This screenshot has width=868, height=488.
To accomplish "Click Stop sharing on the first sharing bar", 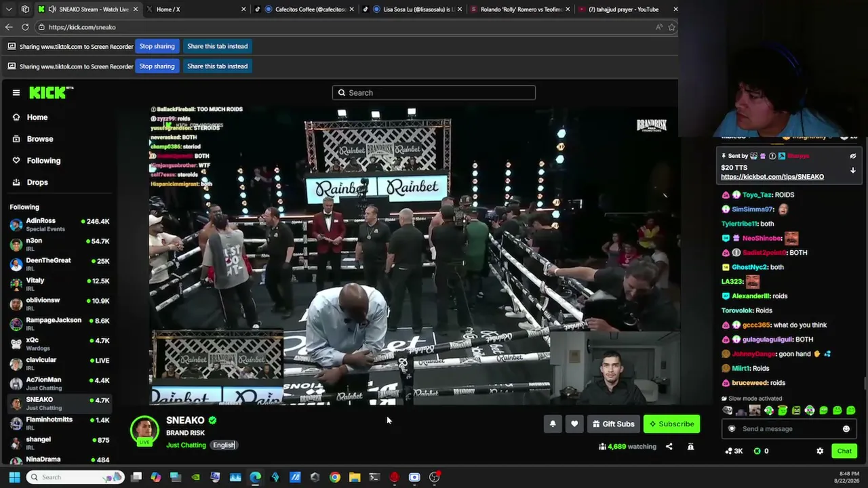I will click(x=157, y=46).
